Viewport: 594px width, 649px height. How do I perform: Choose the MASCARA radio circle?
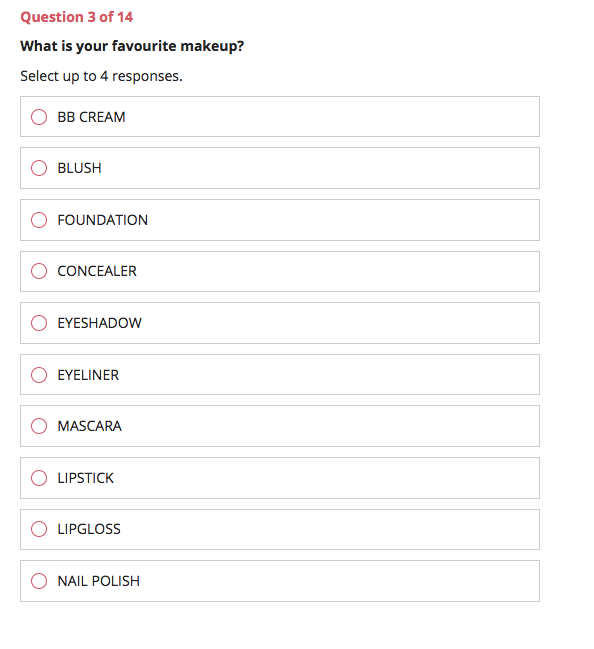click(39, 426)
